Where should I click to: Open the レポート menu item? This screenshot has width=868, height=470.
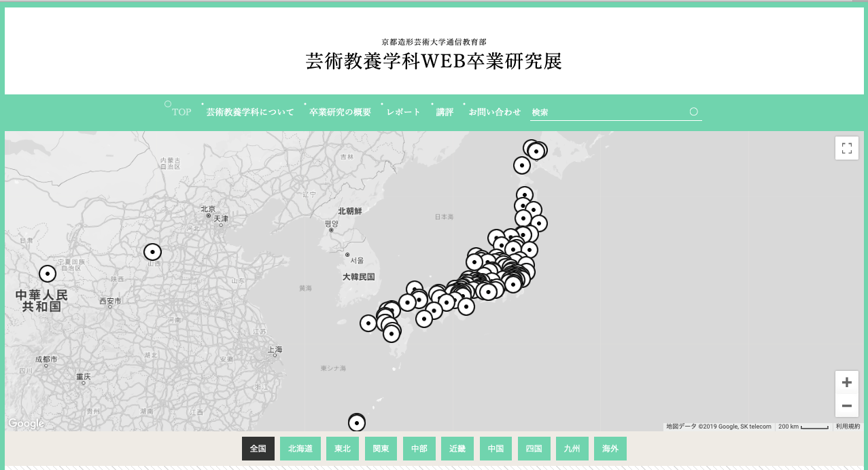tap(404, 112)
